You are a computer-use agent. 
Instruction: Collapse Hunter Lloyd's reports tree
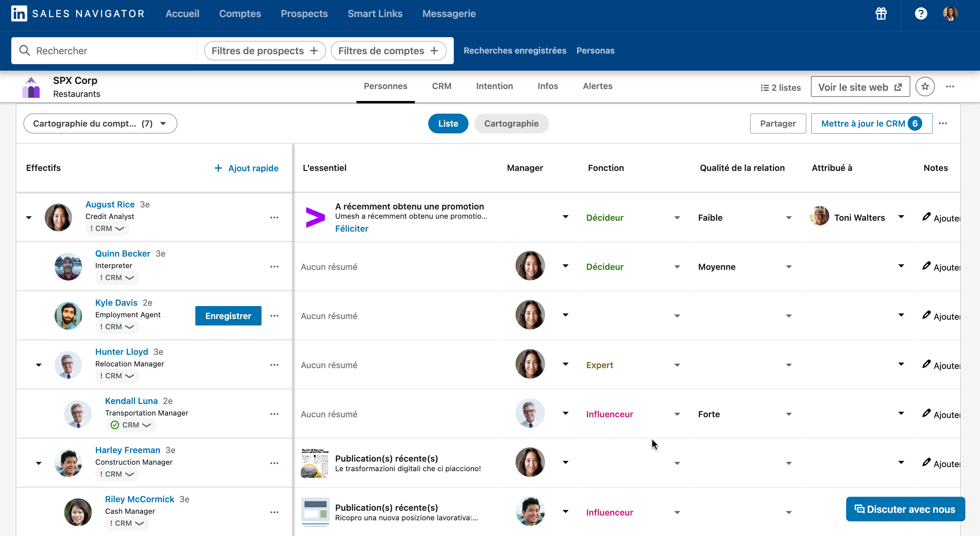click(x=39, y=365)
